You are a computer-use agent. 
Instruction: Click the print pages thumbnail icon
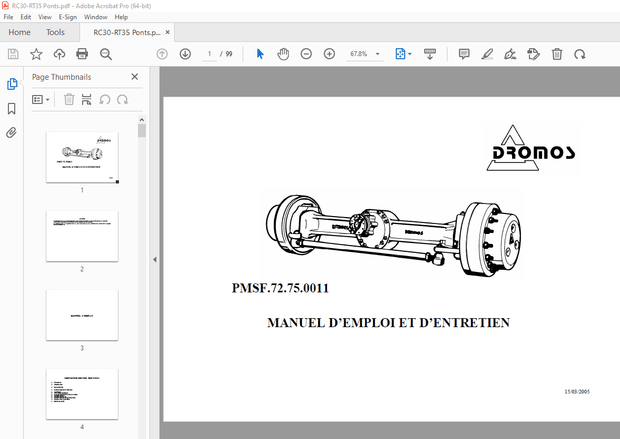86,99
